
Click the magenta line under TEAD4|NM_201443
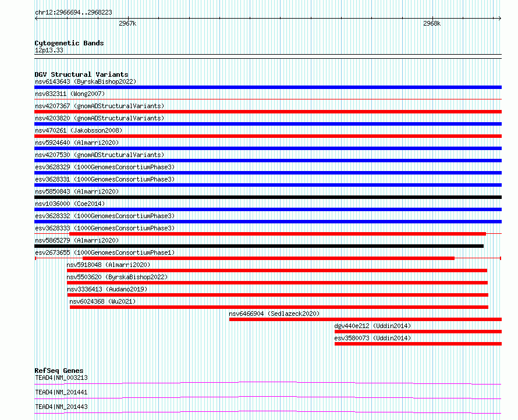pos(268,412)
